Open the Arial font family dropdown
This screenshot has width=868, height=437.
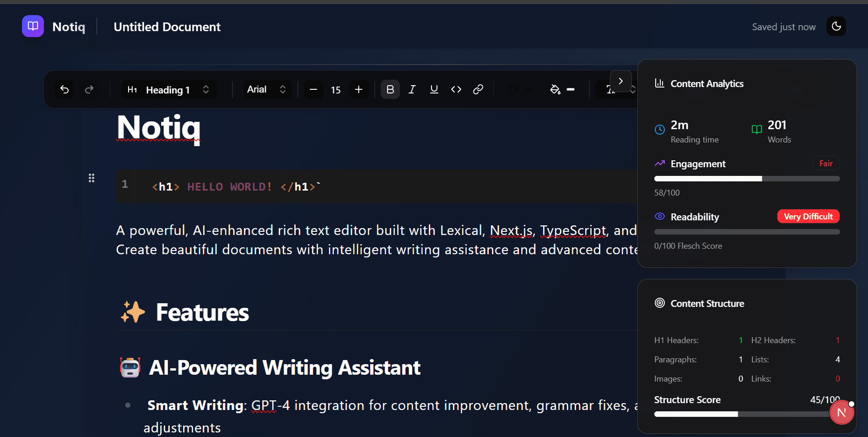tap(266, 90)
